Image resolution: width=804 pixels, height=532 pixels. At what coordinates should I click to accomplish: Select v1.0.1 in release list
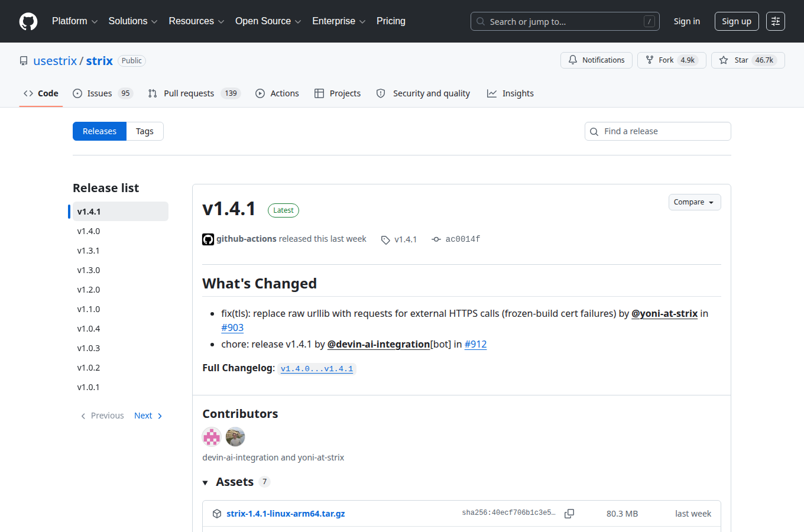click(120, 387)
